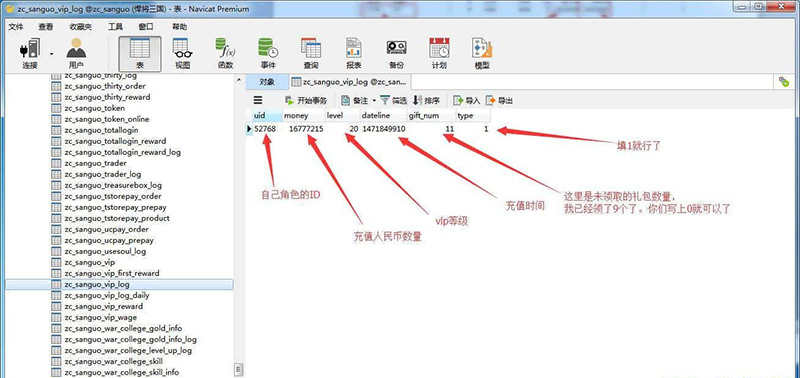Click the 开始事务 button
Image resolution: width=800 pixels, height=378 pixels.
click(x=306, y=100)
